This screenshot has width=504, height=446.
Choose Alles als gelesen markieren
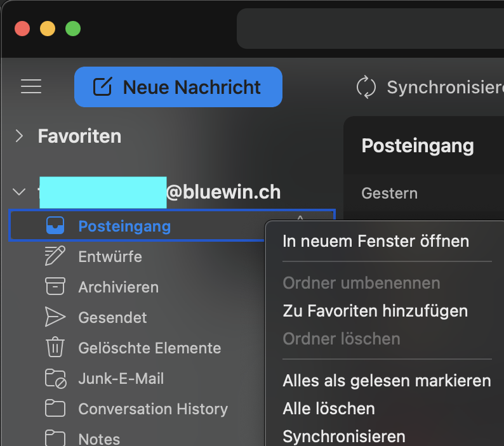click(387, 381)
